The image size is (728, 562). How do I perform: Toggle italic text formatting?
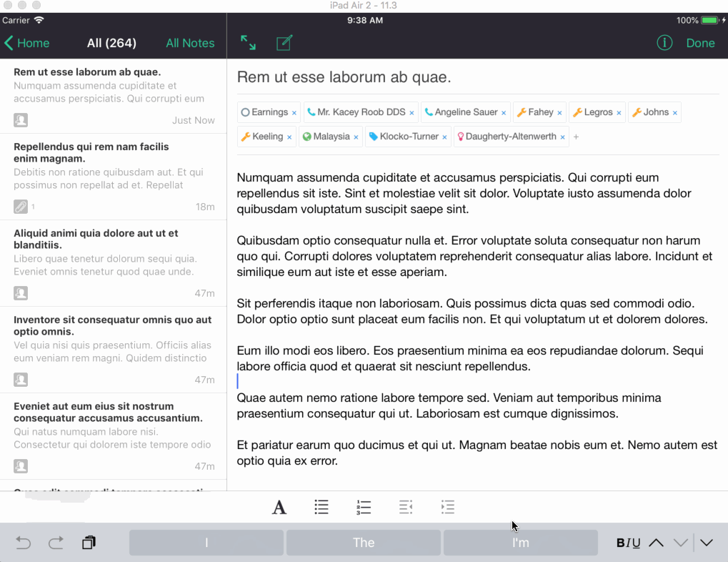click(628, 543)
